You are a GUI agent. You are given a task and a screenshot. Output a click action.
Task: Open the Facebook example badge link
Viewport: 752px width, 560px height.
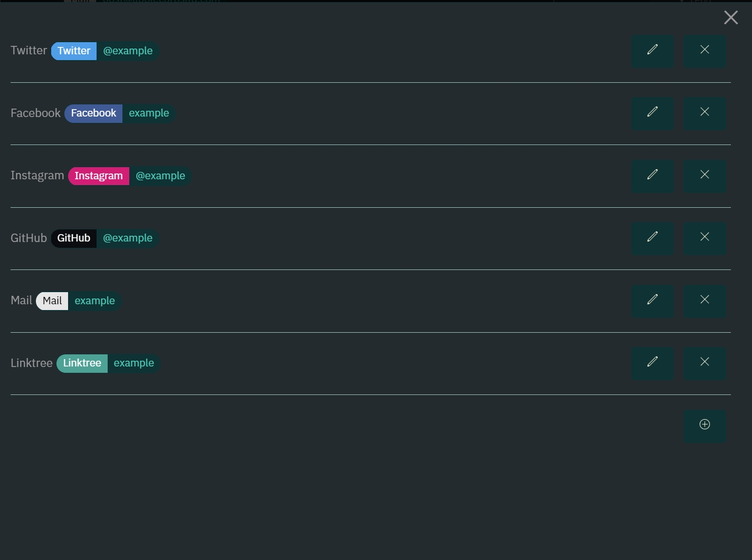(x=120, y=113)
